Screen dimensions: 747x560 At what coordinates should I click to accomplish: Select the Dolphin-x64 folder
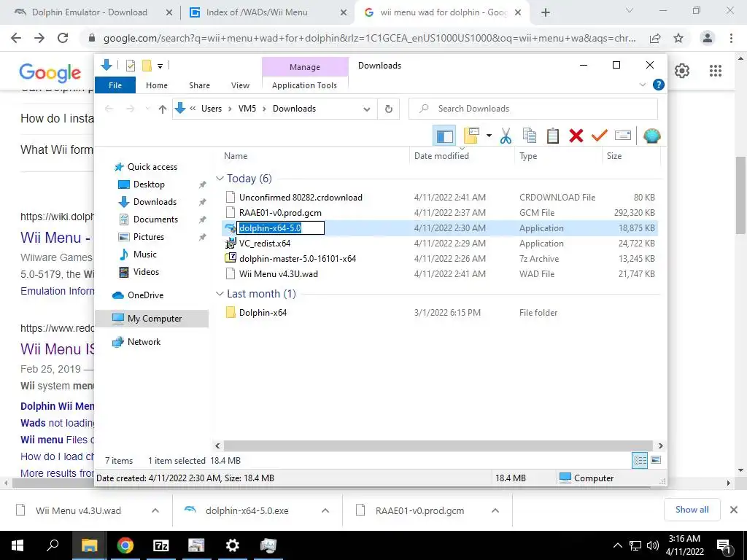coord(263,313)
